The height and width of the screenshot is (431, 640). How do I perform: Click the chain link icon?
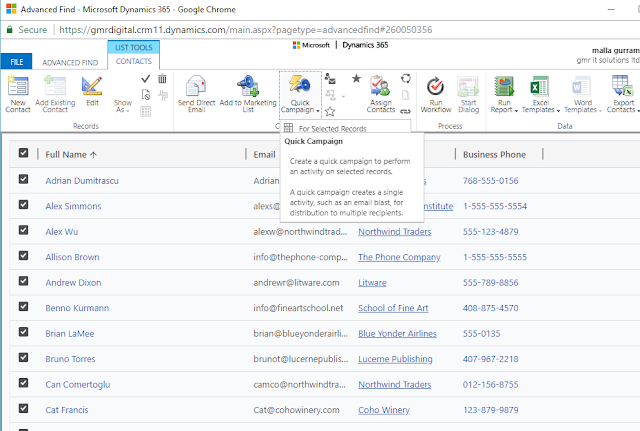405,111
